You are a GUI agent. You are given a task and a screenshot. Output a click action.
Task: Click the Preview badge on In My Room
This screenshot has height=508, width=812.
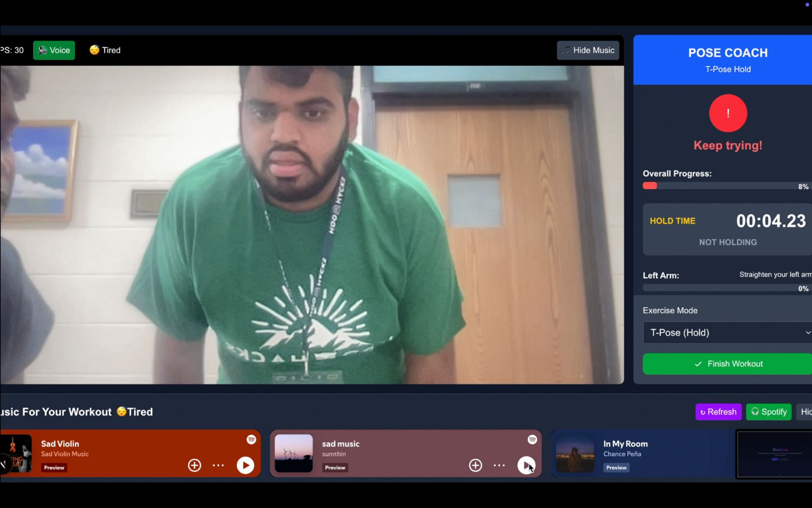click(x=616, y=467)
